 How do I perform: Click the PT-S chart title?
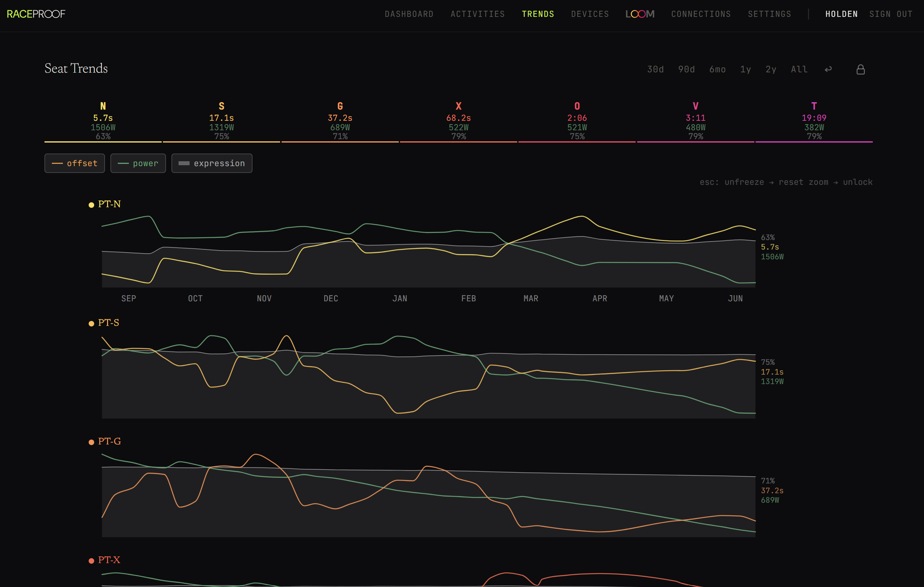(x=109, y=323)
